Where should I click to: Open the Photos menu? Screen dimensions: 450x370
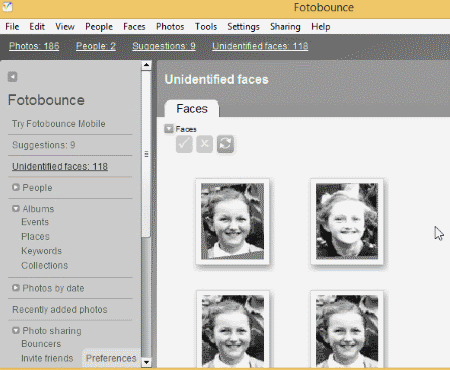click(x=170, y=27)
